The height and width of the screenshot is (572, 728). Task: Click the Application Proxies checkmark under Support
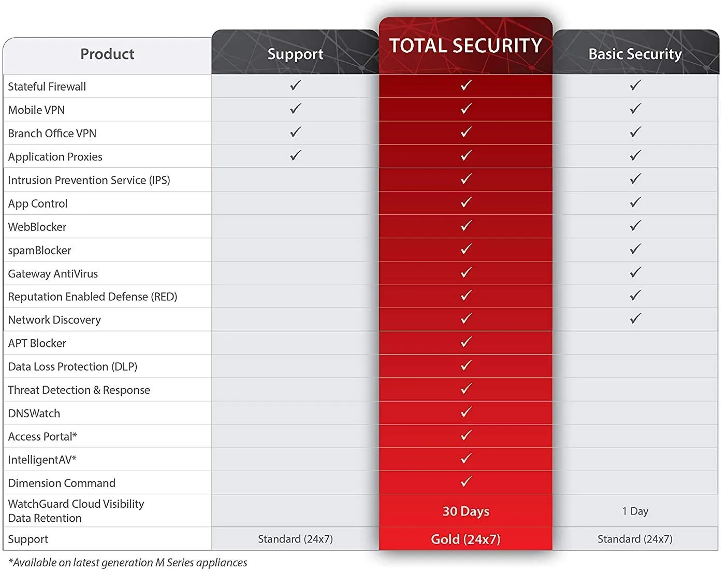coord(295,155)
